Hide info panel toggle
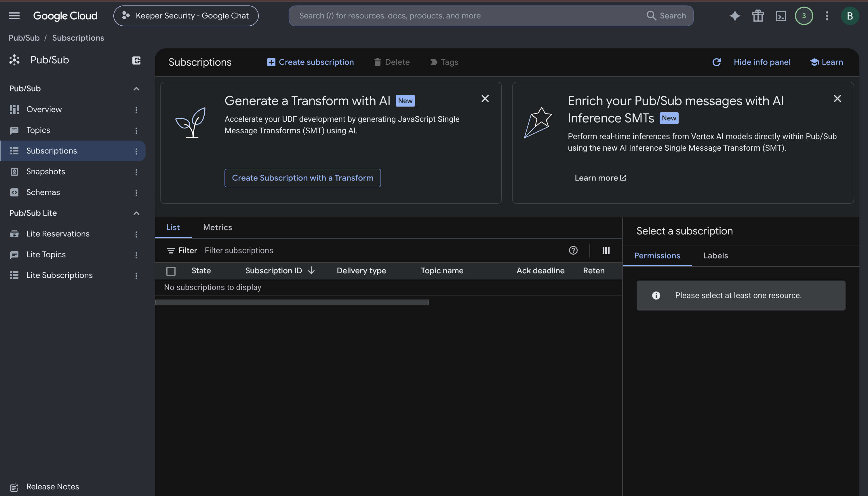 (762, 62)
